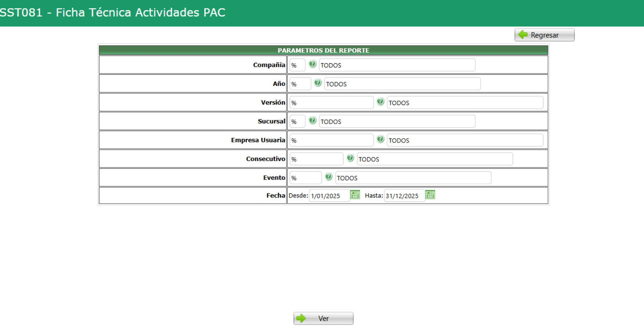Screen dimensions: 644x328
Task: Click the Desde: label text
Action: point(298,196)
